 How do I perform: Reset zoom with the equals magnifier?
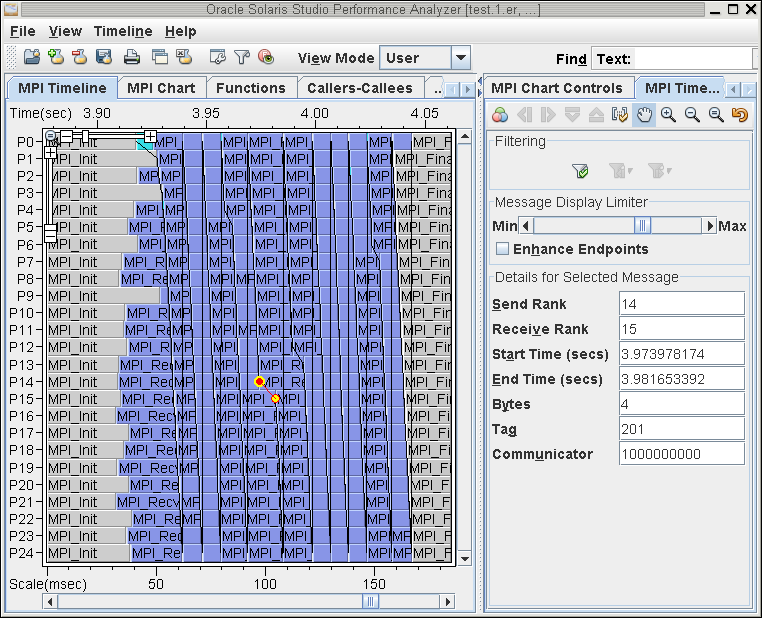[716, 115]
